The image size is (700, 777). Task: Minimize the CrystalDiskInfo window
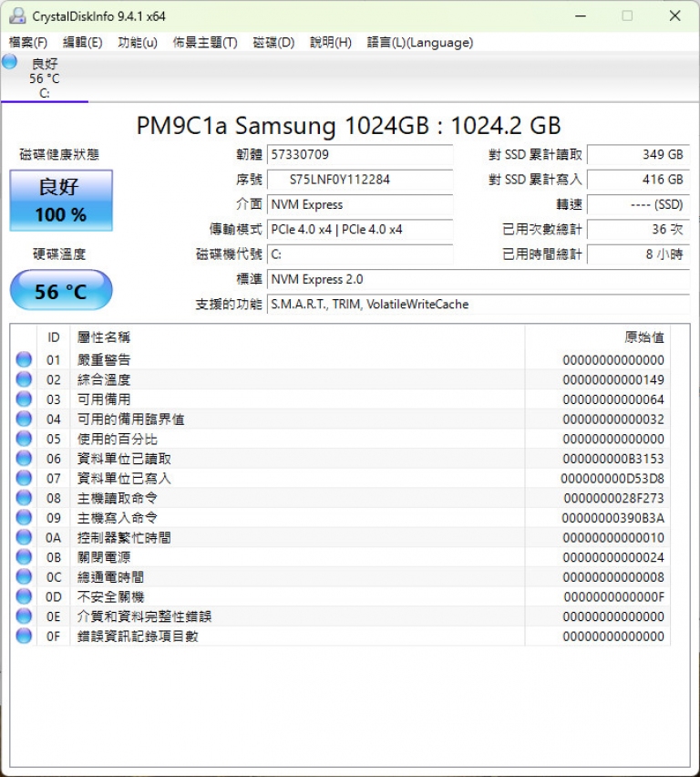pos(581,16)
